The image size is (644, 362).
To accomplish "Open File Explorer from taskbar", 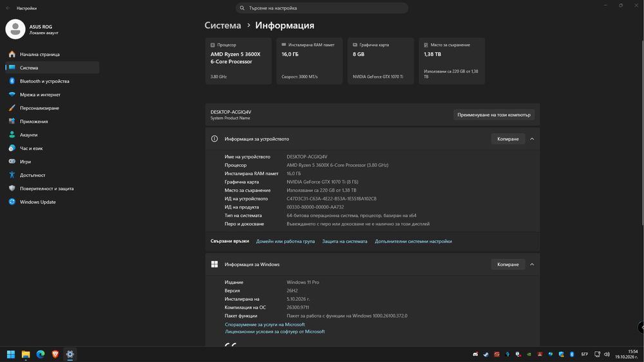I will click(x=26, y=354).
